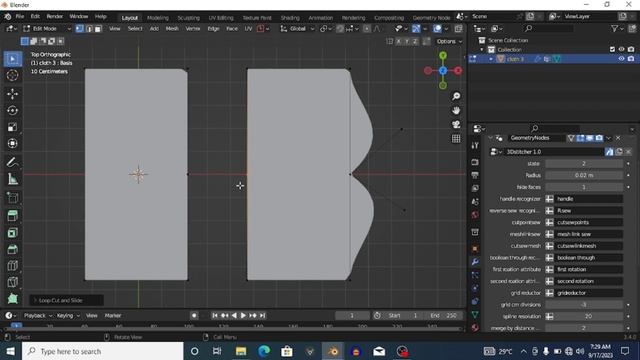Select the Select Box tool
Screen dimensions: 640x360
click(x=13, y=60)
